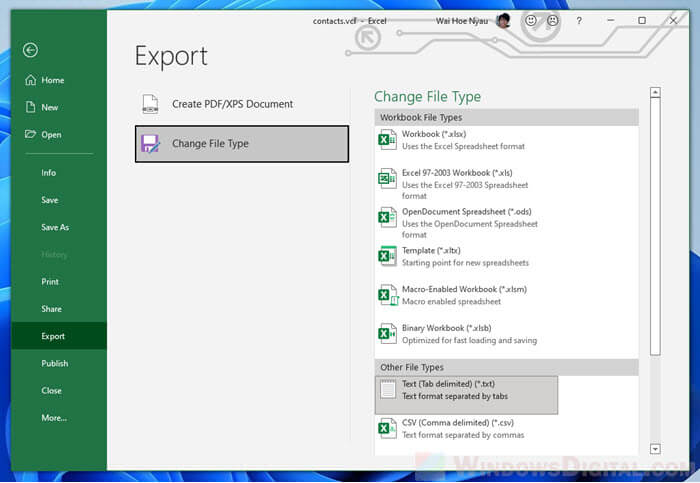The height and width of the screenshot is (483, 700).
Task: Click the Macro-Enabled Workbook icon
Action: [388, 295]
